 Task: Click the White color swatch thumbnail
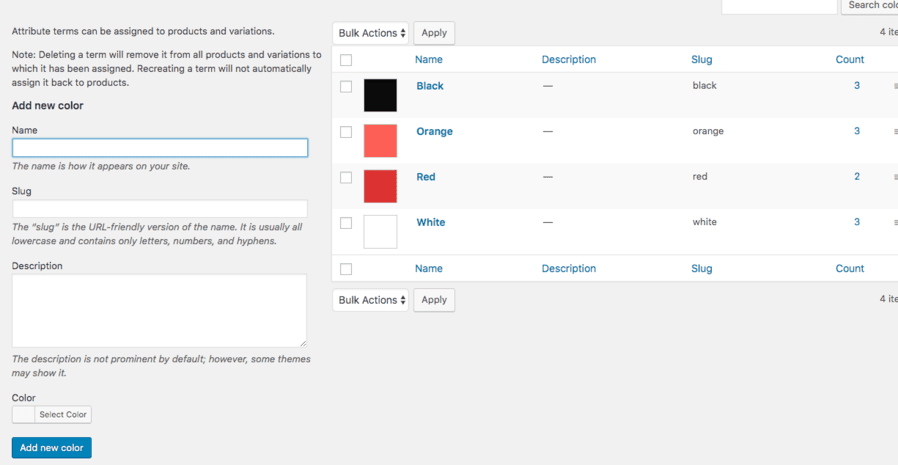[x=380, y=232]
